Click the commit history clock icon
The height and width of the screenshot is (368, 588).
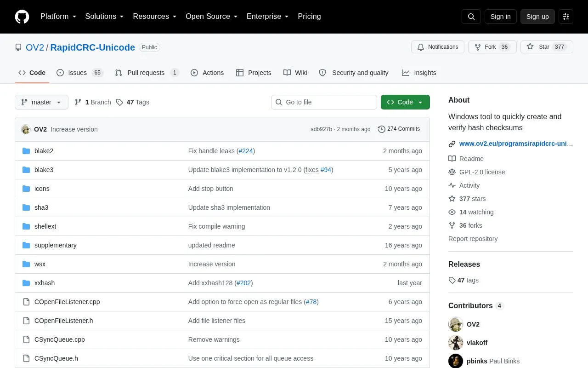[382, 129]
